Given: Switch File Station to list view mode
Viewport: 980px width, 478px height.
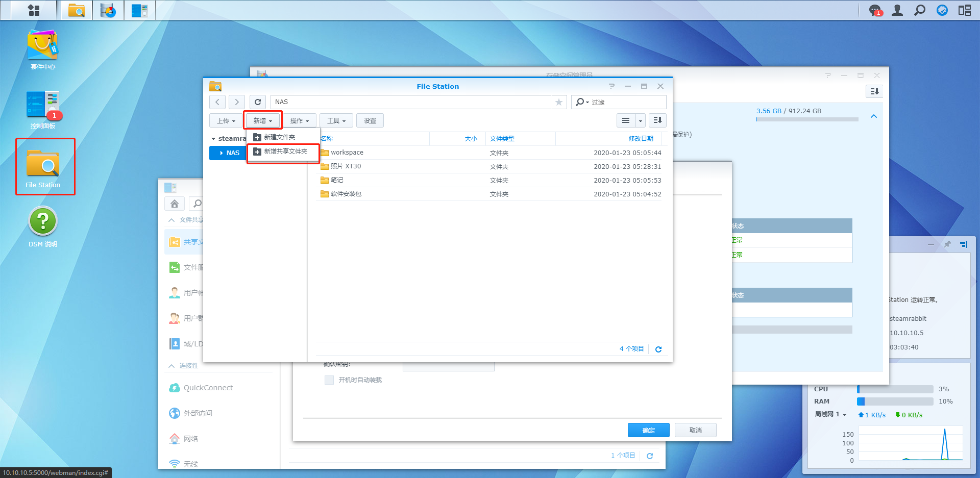Looking at the screenshot, I should pos(626,120).
